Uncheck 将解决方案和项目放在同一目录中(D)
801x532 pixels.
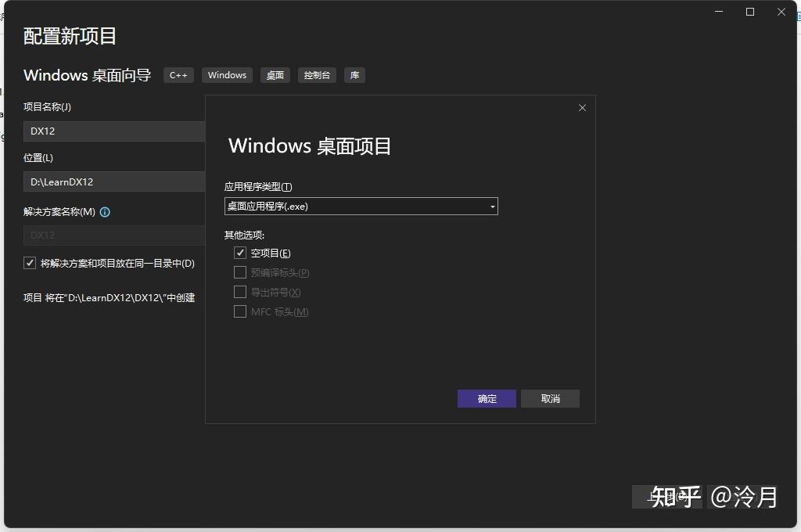coord(29,264)
